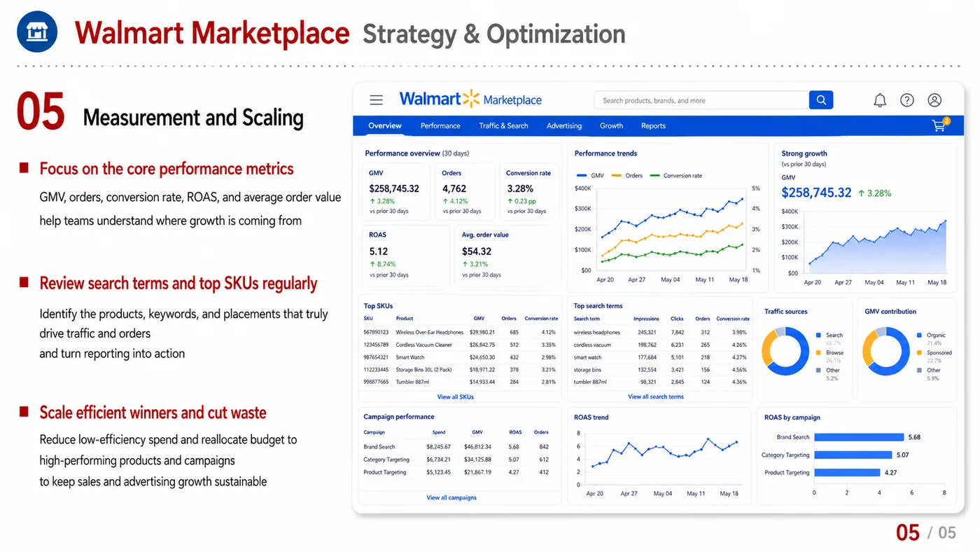
Task: Click the Category Targeting campaign row
Action: click(x=456, y=460)
